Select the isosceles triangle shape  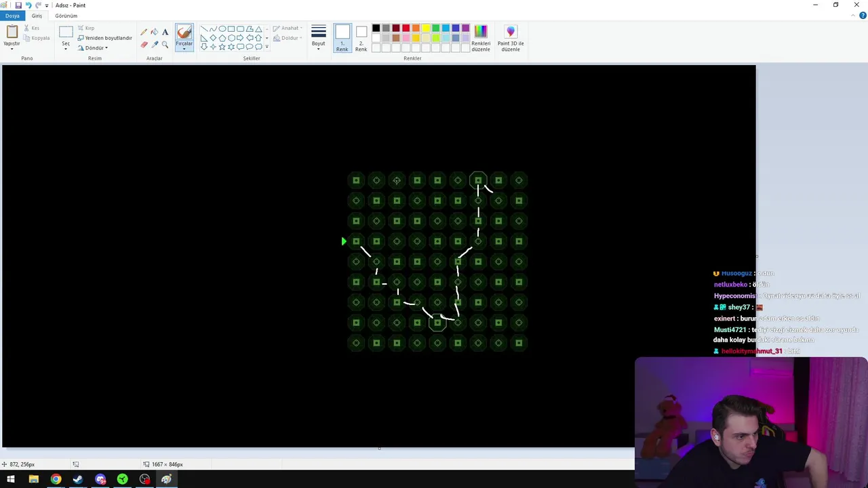[258, 29]
